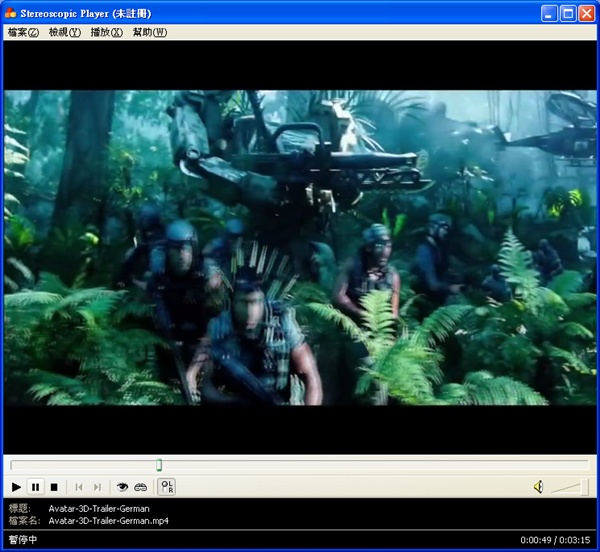Open the 檢視 menu

coord(65,32)
